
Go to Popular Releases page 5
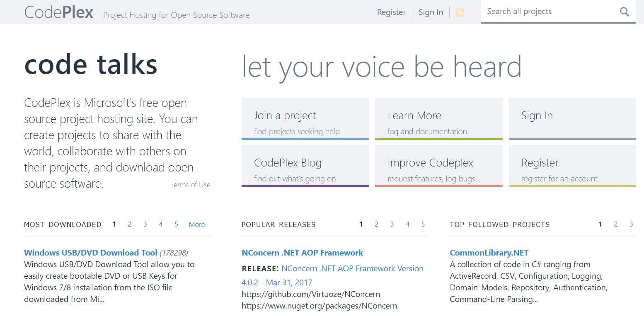pyautogui.click(x=423, y=224)
